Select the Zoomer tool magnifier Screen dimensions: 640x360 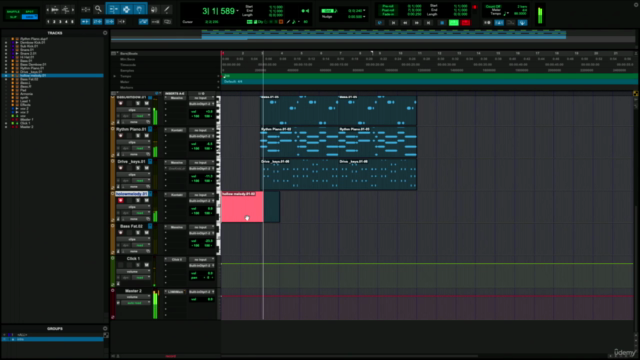pyautogui.click(x=98, y=9)
